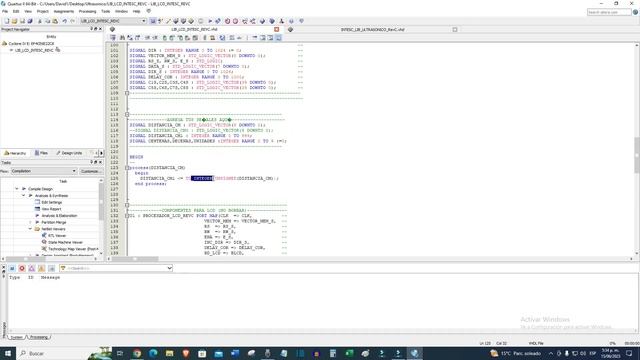The width and height of the screenshot is (640, 360).
Task: Click the Cut toolbar icon
Action: click(x=40, y=21)
